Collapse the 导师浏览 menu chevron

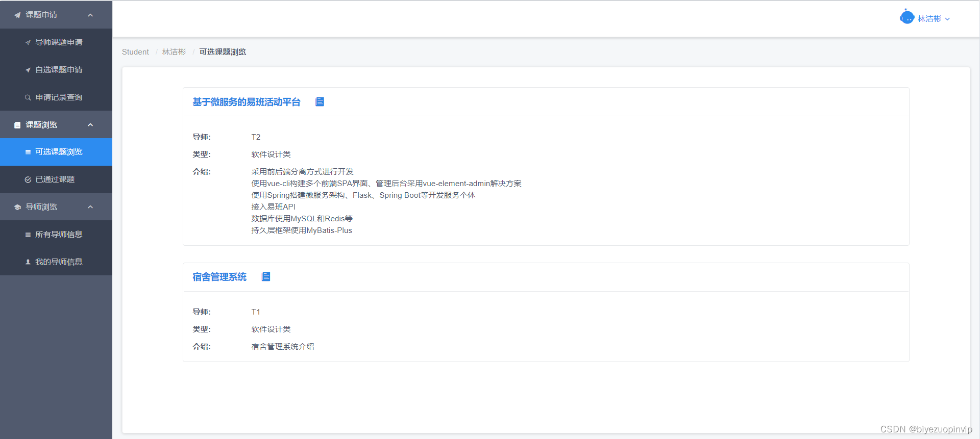(90, 207)
